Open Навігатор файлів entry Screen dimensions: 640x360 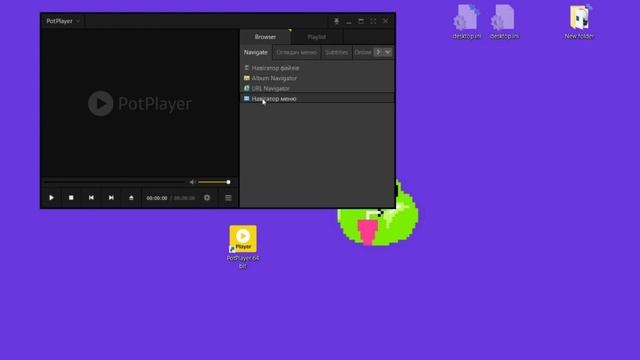pyautogui.click(x=317, y=68)
